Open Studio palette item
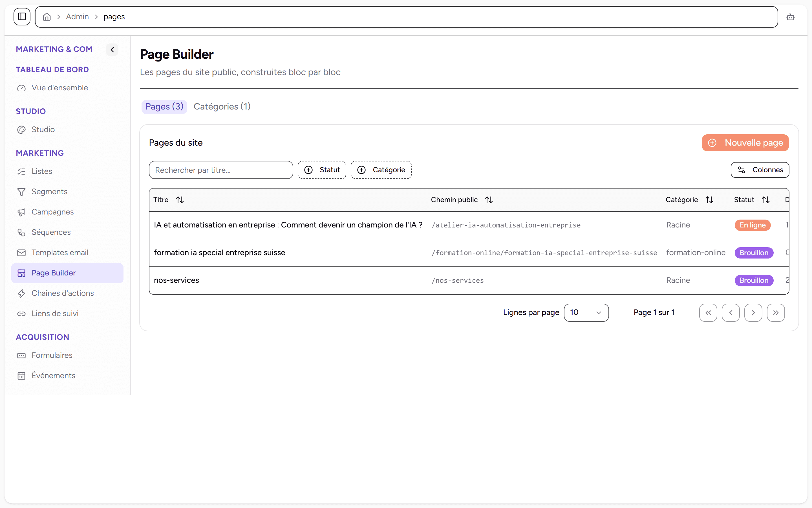 pos(67,130)
